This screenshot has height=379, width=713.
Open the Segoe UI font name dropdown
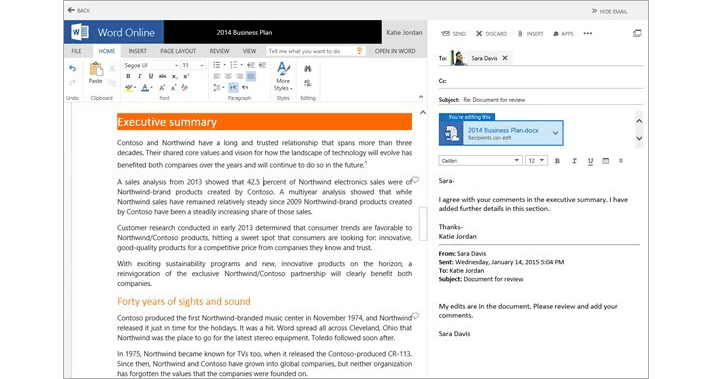(176, 66)
